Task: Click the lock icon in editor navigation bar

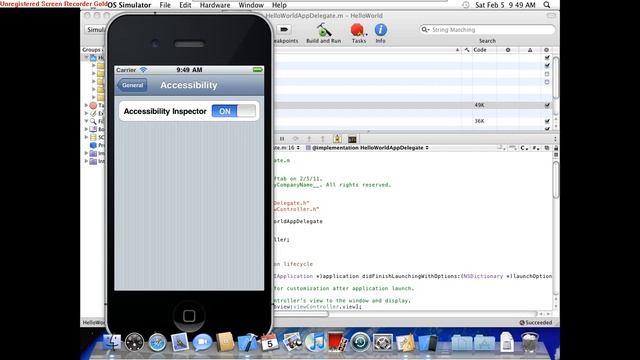Action: (x=556, y=148)
